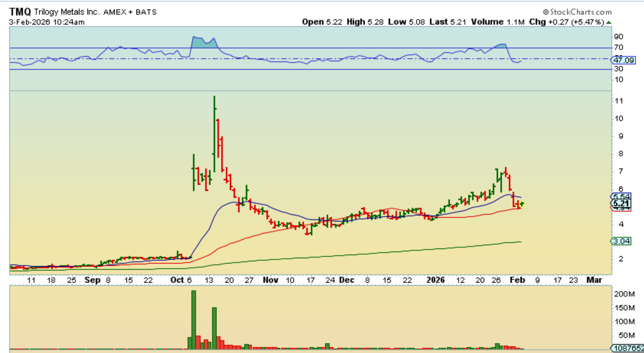The image size is (644, 353).
Task: Select the 47.09 RSI value tag
Action: click(x=624, y=60)
